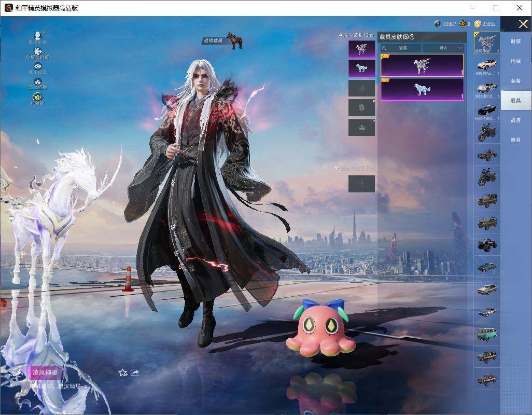Share the skin using the arrow icon
532x415 pixels.
click(135, 373)
